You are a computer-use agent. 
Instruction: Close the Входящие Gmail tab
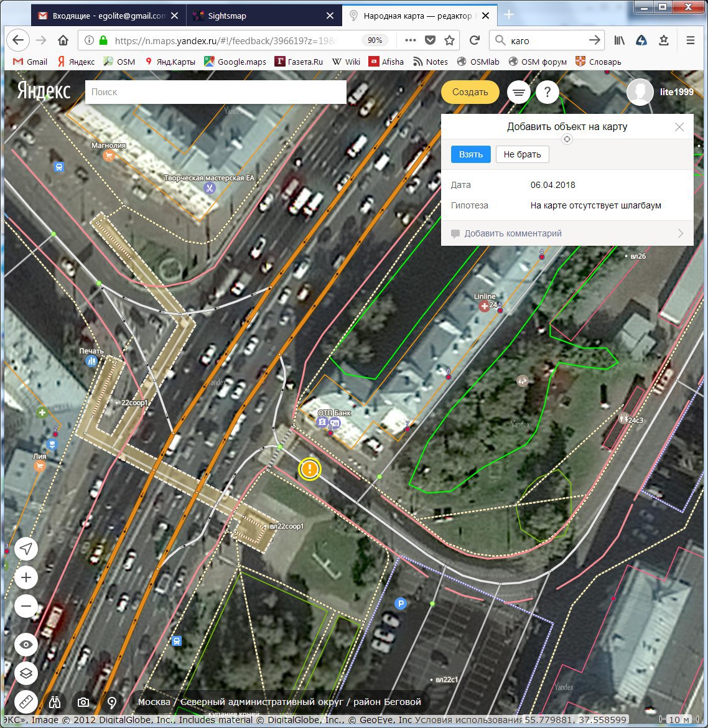tap(175, 16)
